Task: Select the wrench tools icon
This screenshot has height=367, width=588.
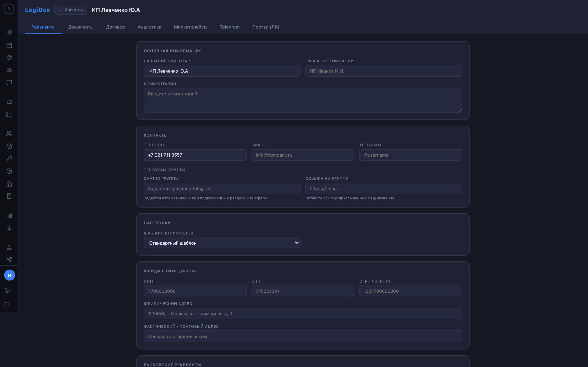Action: (9, 158)
